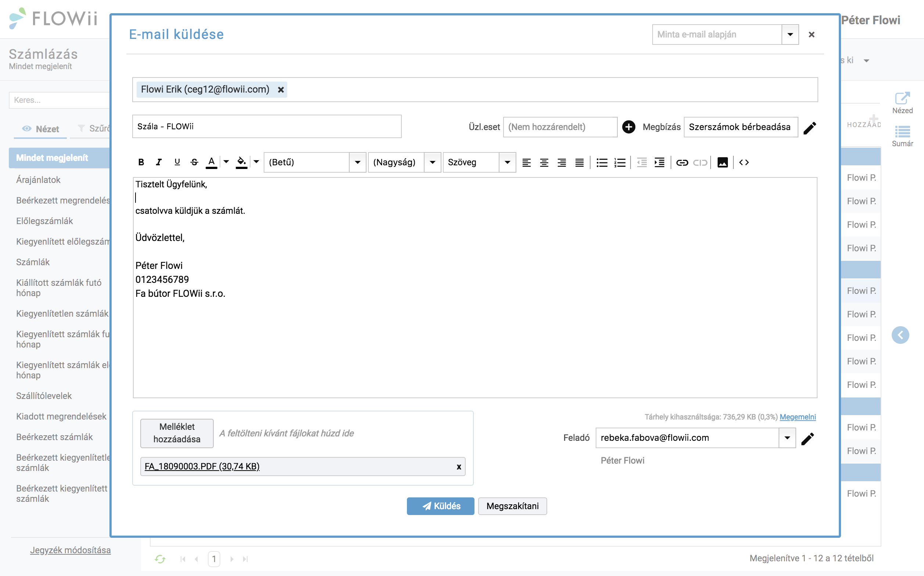
Task: Go to the next page of list
Action: tap(232, 559)
